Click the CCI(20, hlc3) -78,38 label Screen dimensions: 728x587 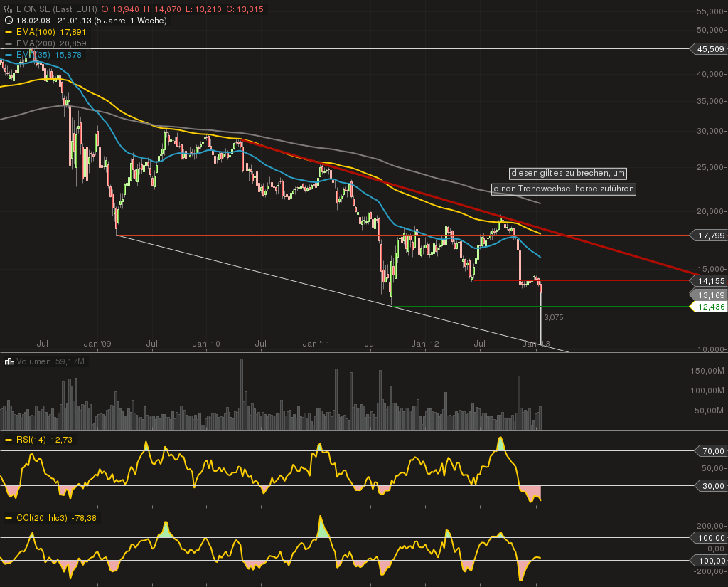click(x=56, y=518)
